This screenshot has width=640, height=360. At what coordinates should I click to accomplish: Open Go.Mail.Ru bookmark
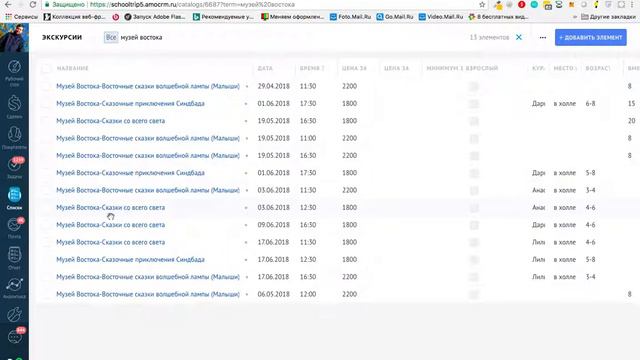(x=395, y=17)
